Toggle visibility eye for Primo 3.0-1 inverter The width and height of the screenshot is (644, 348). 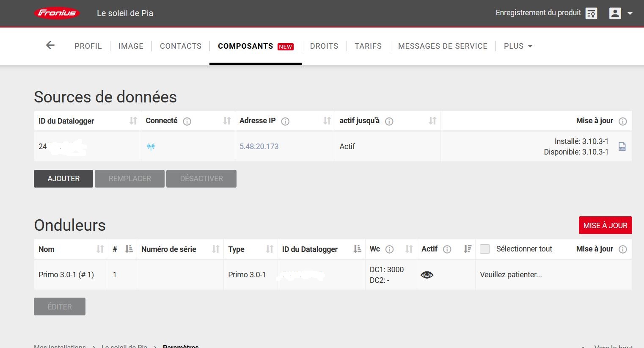pos(427,275)
